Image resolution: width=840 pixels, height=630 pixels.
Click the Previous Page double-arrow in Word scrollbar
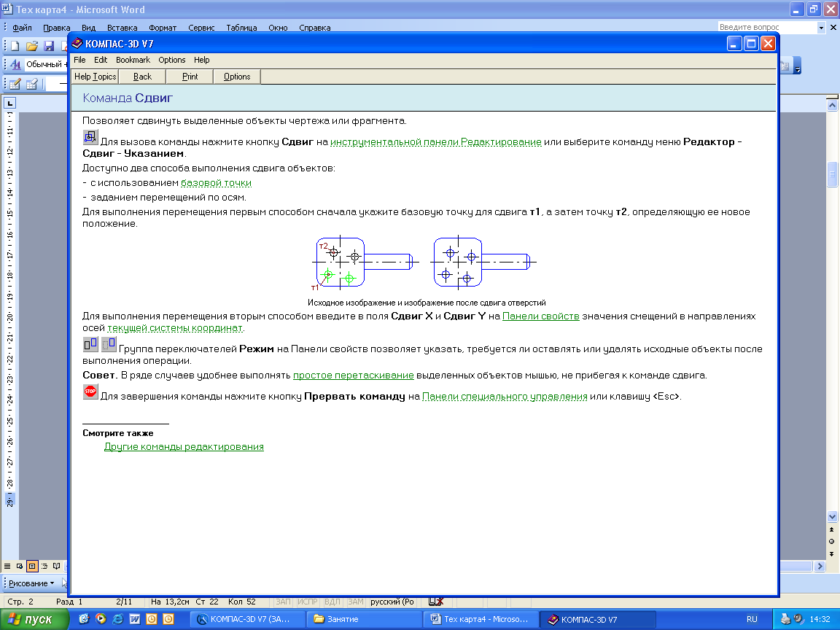pyautogui.click(x=831, y=529)
